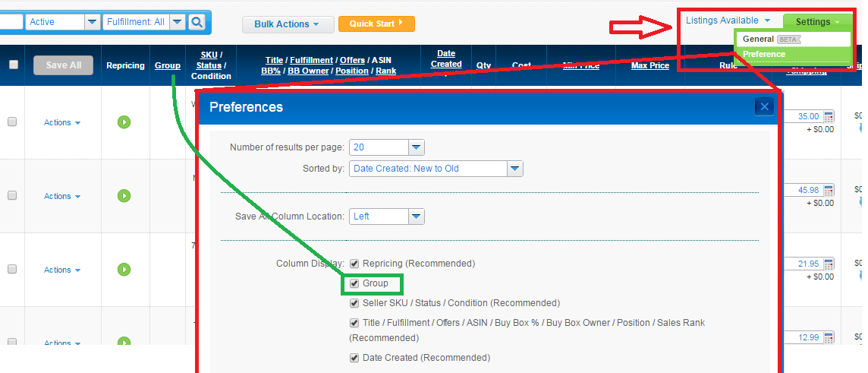The height and width of the screenshot is (373, 868).
Task: Expand the Bulk Actions menu
Action: (288, 24)
